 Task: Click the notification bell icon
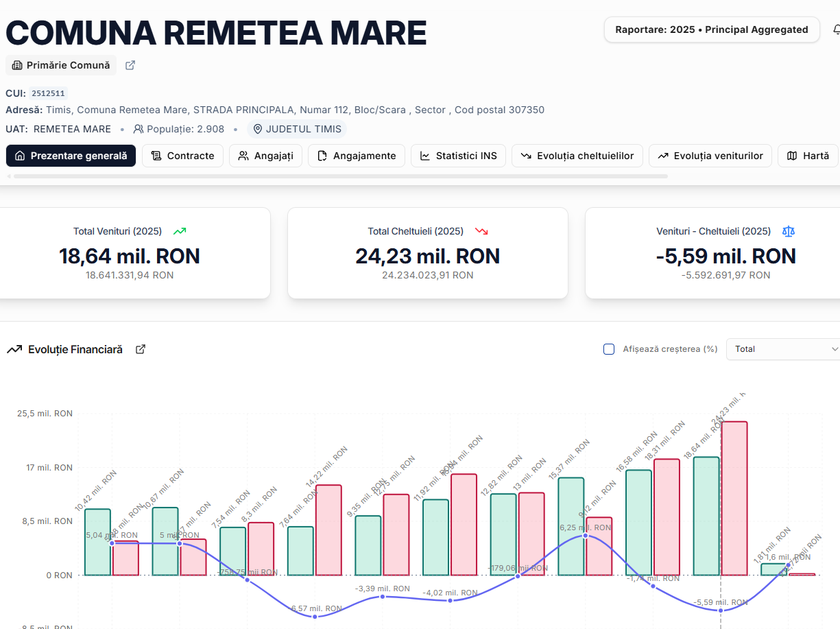tap(836, 30)
